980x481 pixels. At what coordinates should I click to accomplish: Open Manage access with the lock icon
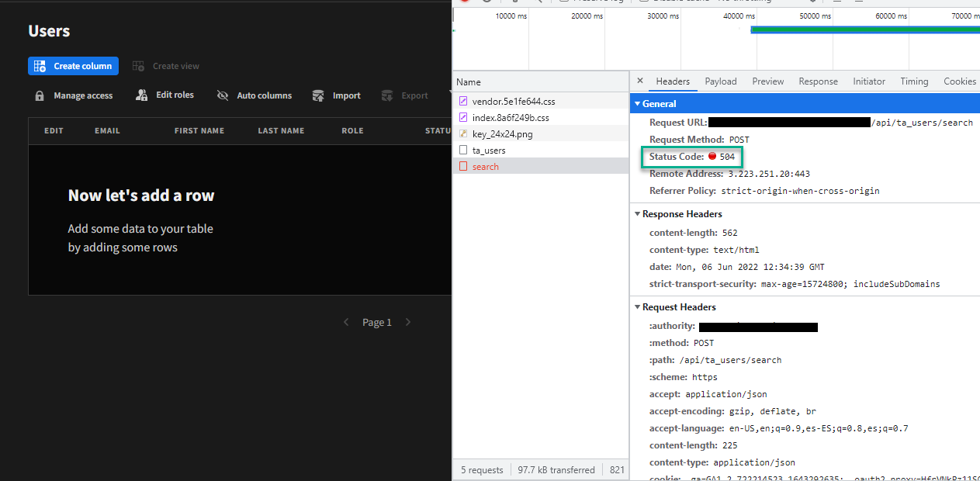[74, 95]
